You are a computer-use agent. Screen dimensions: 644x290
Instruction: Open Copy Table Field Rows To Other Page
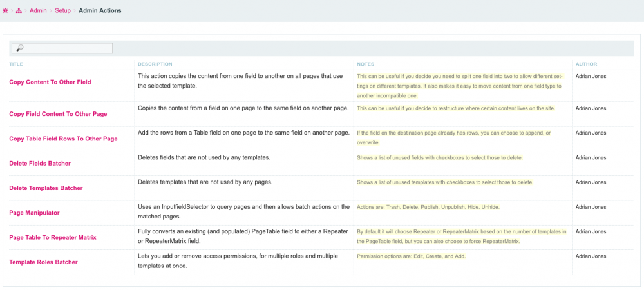pos(63,139)
